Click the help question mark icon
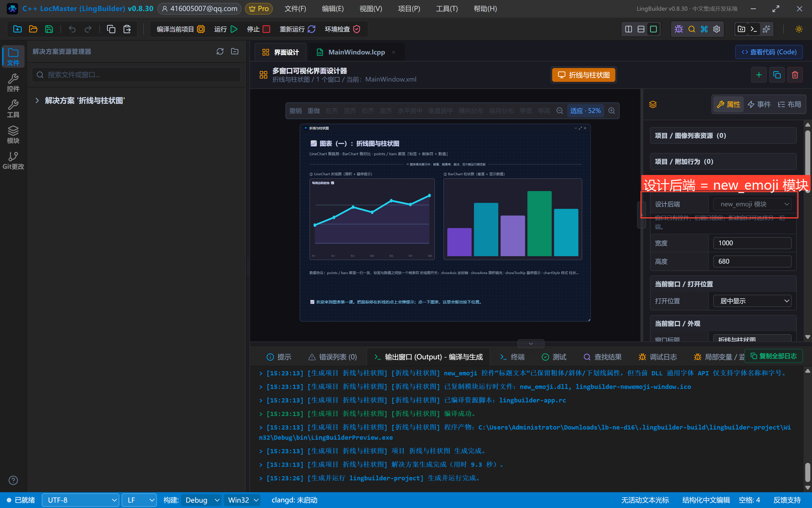 (x=13, y=480)
